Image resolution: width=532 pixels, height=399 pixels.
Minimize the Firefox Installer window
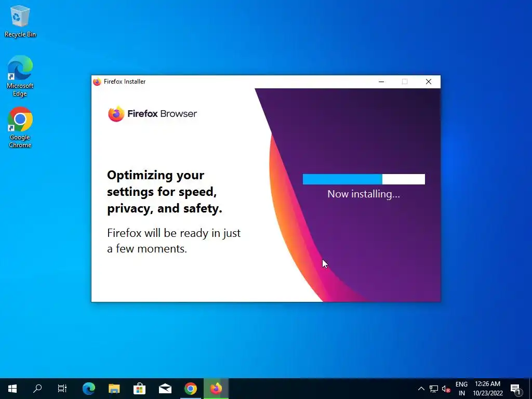click(381, 82)
